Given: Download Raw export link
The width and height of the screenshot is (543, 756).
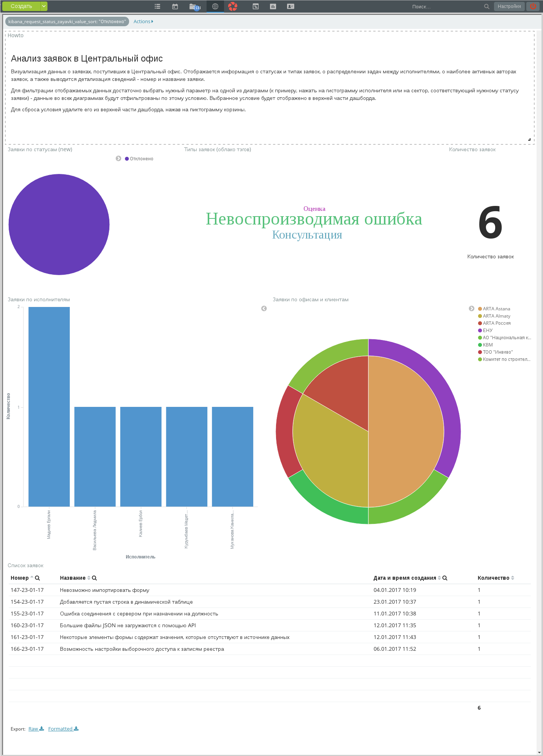Looking at the screenshot, I should tap(36, 729).
